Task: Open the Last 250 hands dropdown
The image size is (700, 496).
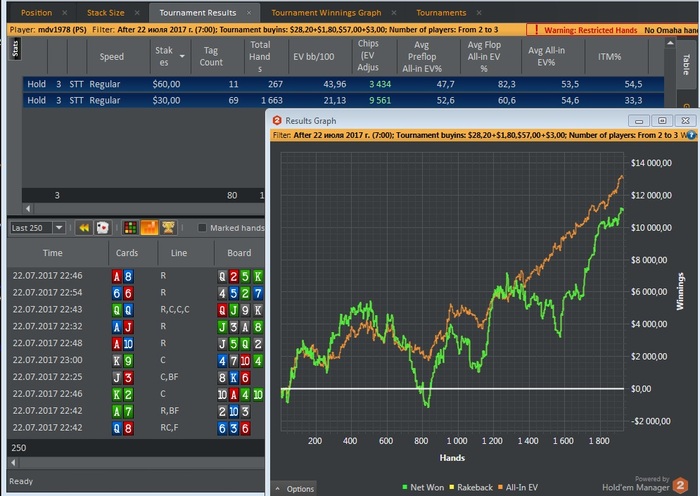Action: 59,228
